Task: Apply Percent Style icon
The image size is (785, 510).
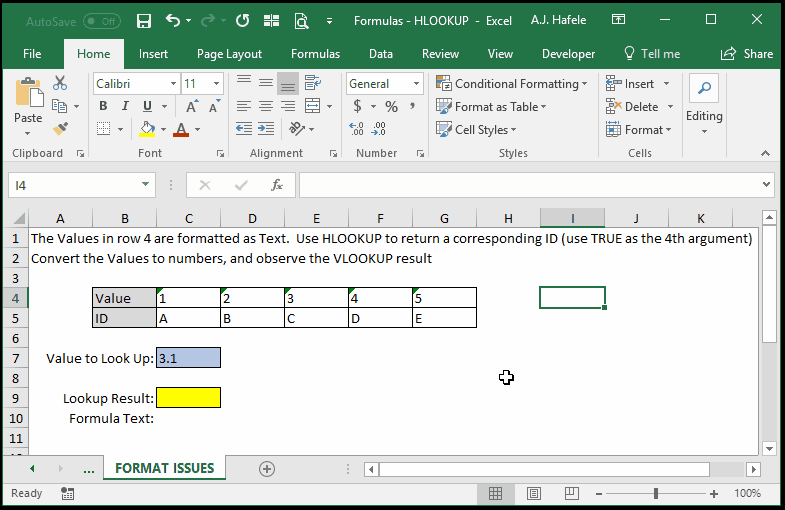Action: (391, 106)
